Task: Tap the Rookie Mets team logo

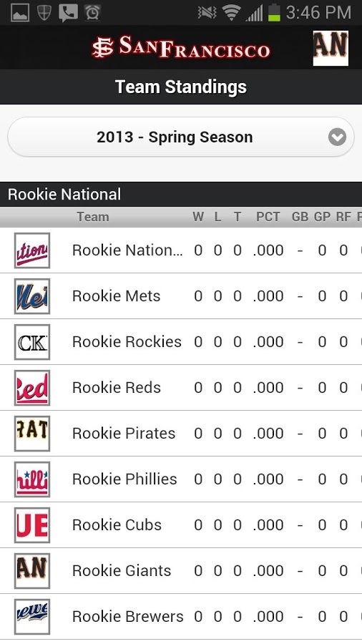Action: click(32, 296)
